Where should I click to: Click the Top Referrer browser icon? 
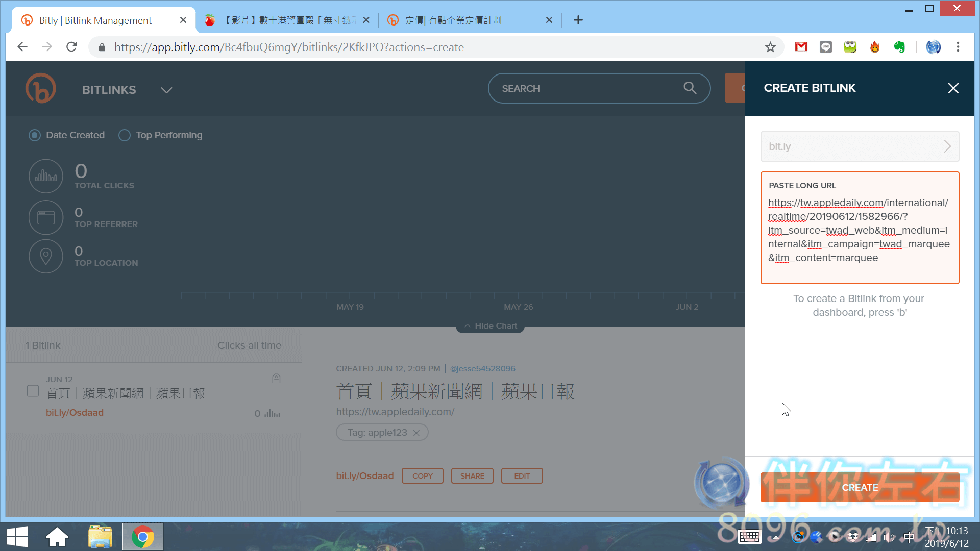(x=46, y=217)
